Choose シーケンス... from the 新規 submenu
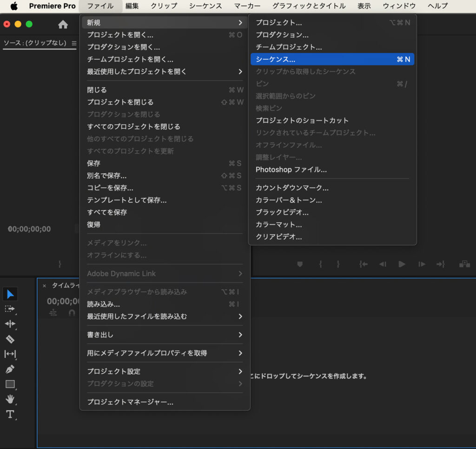The height and width of the screenshot is (449, 476). (x=332, y=59)
